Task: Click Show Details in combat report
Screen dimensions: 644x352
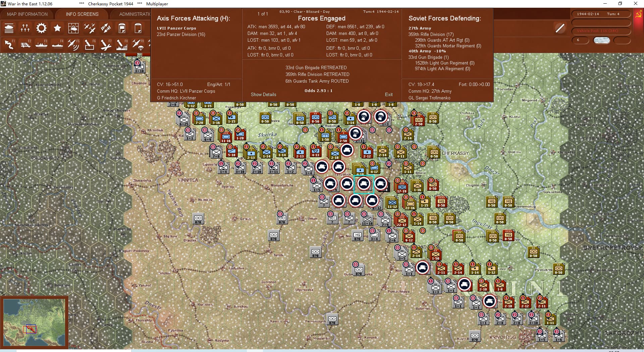Action: coord(264,94)
